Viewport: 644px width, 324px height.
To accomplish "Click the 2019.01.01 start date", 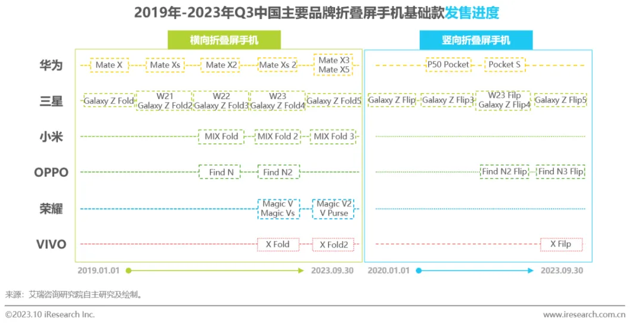I will point(98,270).
